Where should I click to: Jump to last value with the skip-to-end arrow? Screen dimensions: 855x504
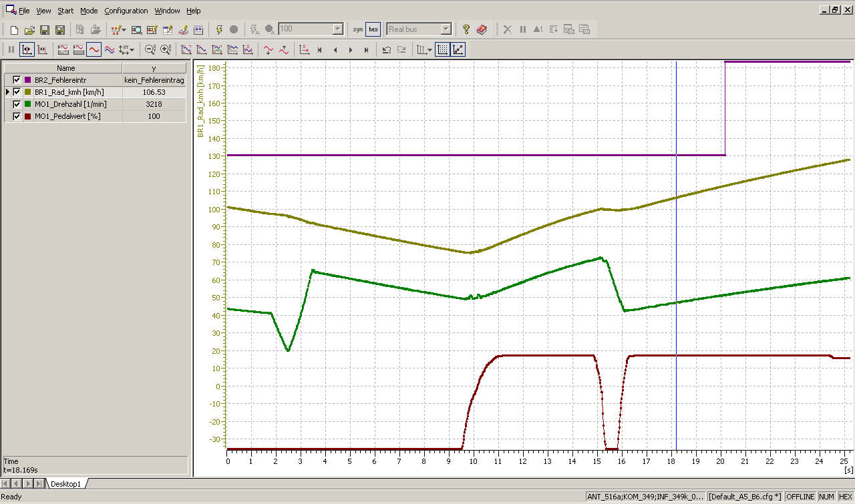pos(366,49)
